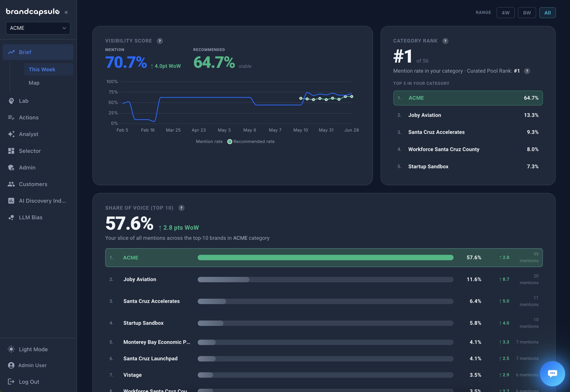Open the chat support bubble
Screen dimensions: 570x392
552,373
